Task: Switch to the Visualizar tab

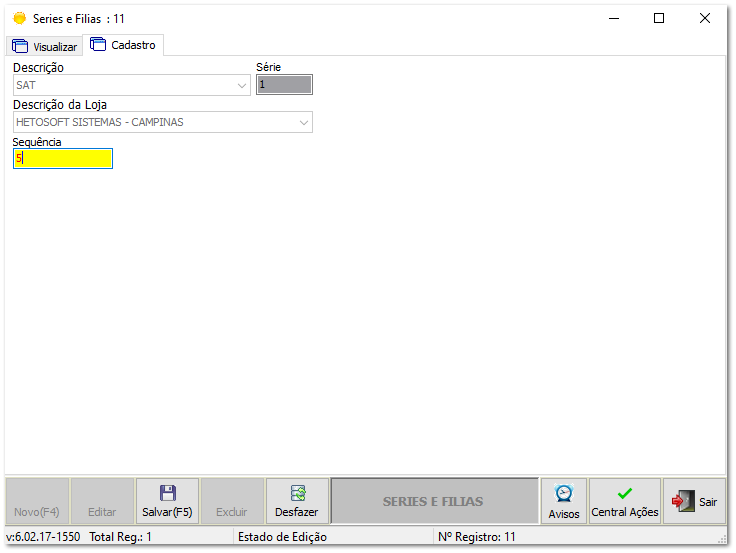Action: (45, 46)
